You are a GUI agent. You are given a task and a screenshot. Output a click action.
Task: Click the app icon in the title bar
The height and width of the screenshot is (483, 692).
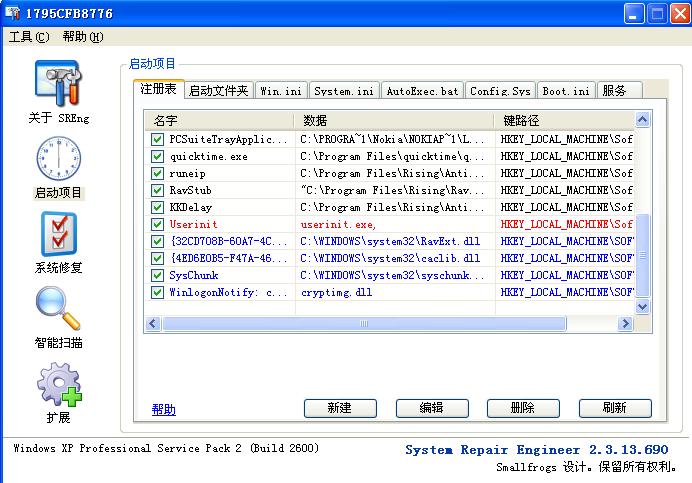pyautogui.click(x=12, y=13)
